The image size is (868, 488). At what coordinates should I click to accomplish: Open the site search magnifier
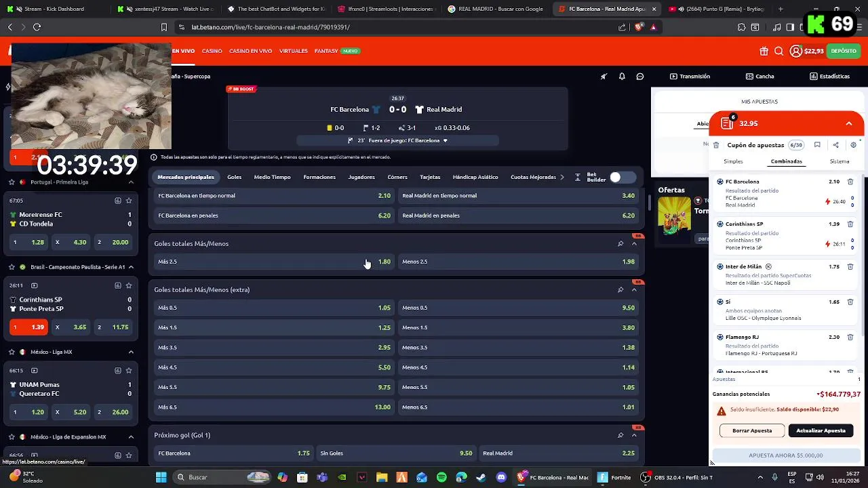tap(779, 51)
